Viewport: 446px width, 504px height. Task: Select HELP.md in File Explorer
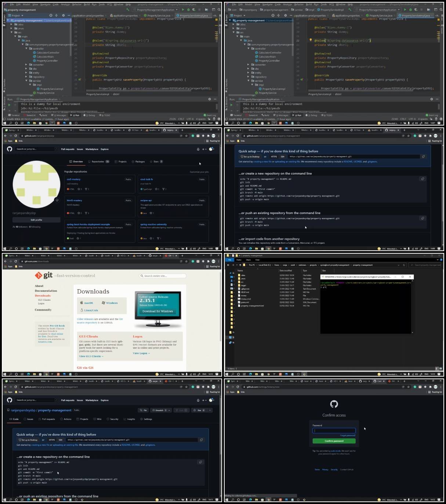pos(245,292)
